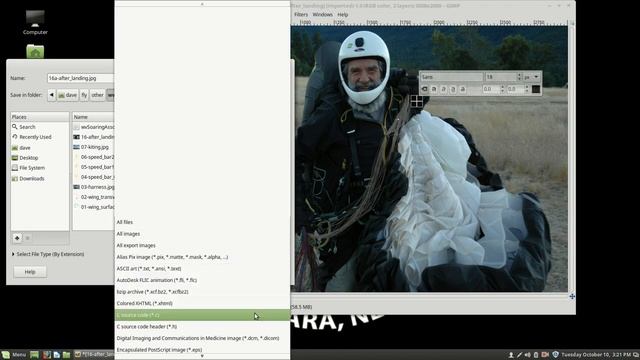Click the 16-after_landing taskbar window button
Viewport: 640px width, 360px height.
(95, 355)
